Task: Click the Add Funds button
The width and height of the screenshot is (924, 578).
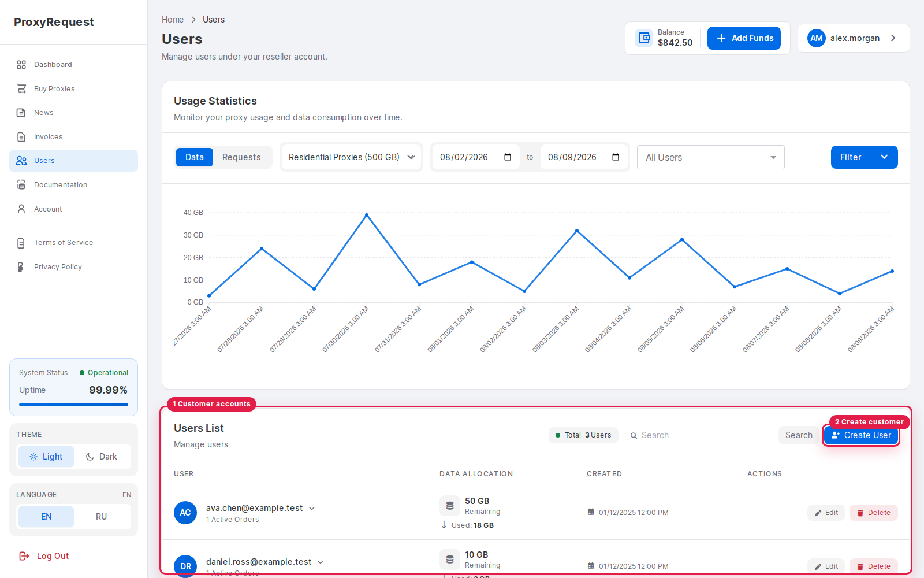Action: 744,38
